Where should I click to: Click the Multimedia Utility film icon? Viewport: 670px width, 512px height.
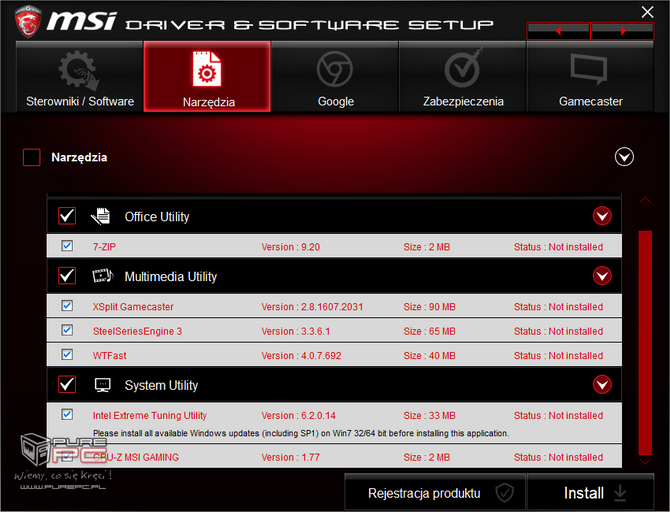(103, 276)
